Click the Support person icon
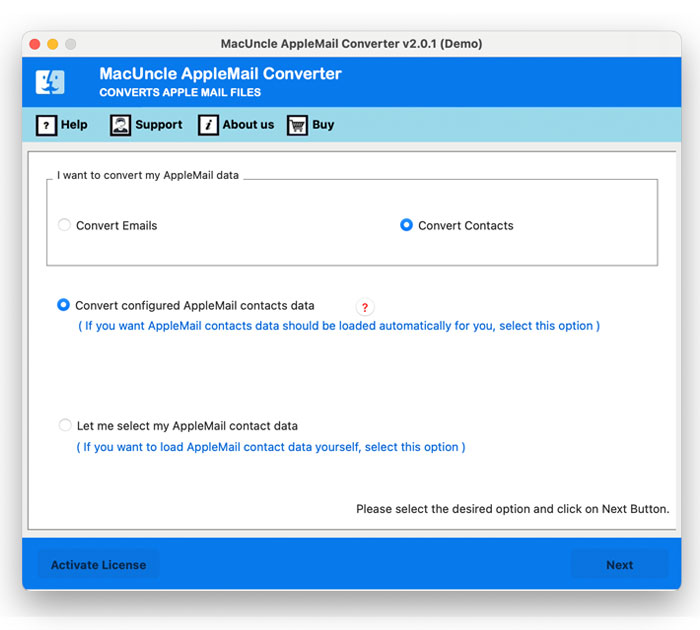The height and width of the screenshot is (630, 700). tap(121, 125)
